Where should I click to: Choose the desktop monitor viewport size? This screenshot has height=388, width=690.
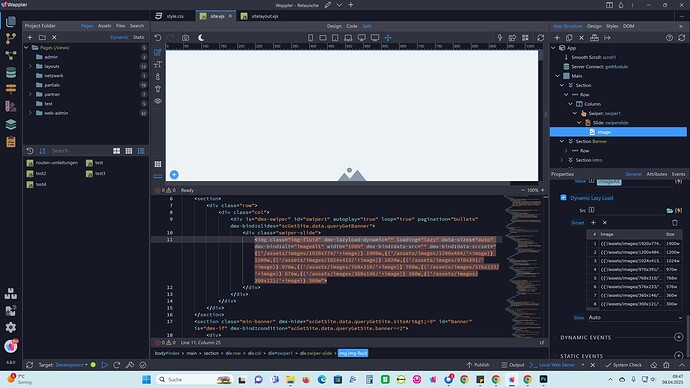point(362,38)
